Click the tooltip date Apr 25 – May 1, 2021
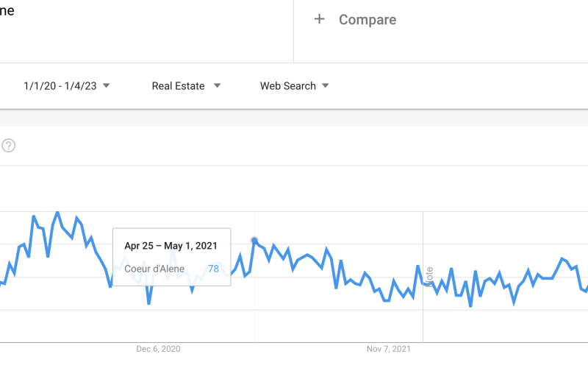 point(171,246)
